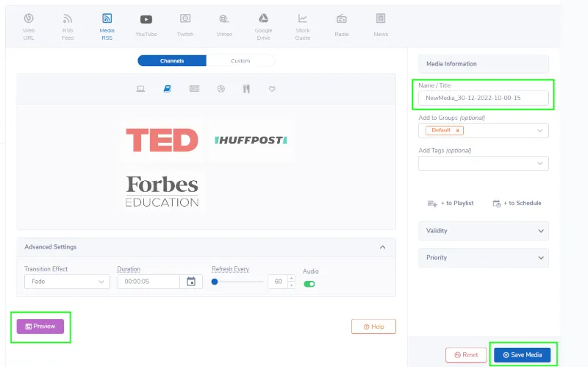Open the Add to Groups dropdown
The image size is (588, 367).
click(x=484, y=131)
